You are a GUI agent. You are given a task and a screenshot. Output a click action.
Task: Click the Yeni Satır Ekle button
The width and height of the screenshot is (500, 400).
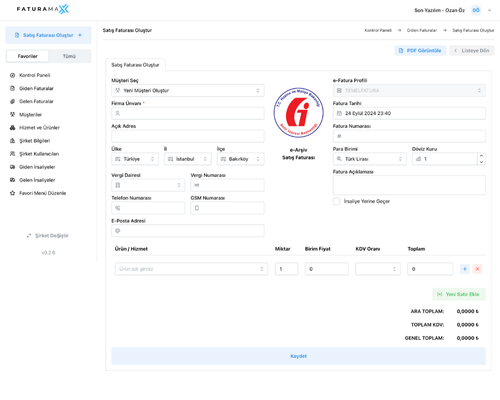(459, 294)
